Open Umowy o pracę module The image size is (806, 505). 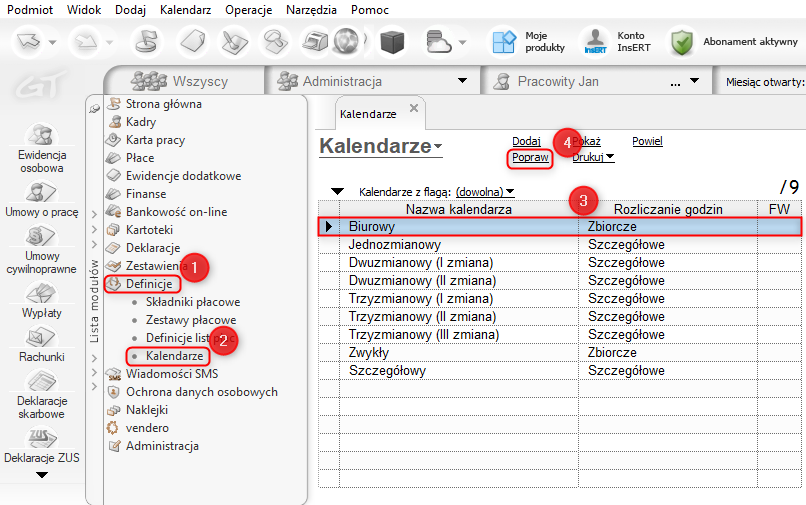pyautogui.click(x=42, y=200)
